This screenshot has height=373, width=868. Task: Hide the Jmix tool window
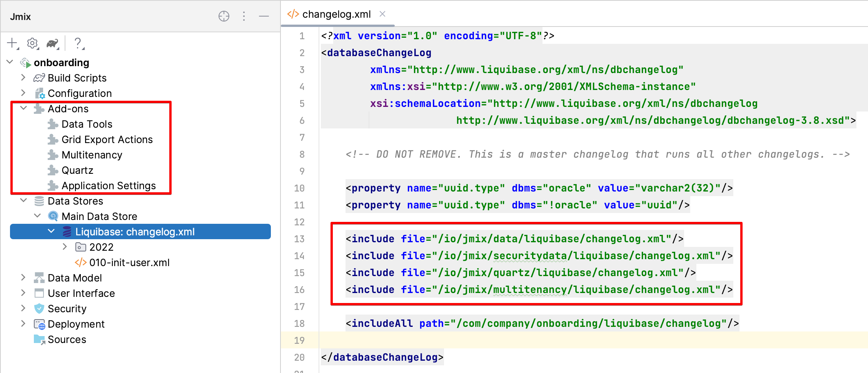[264, 16]
